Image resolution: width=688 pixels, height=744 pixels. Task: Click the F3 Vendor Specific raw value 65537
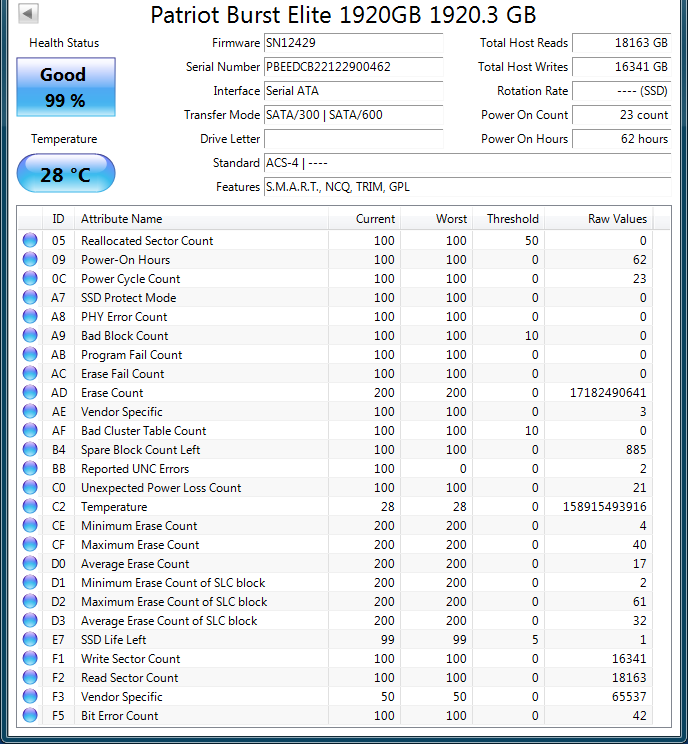point(629,697)
